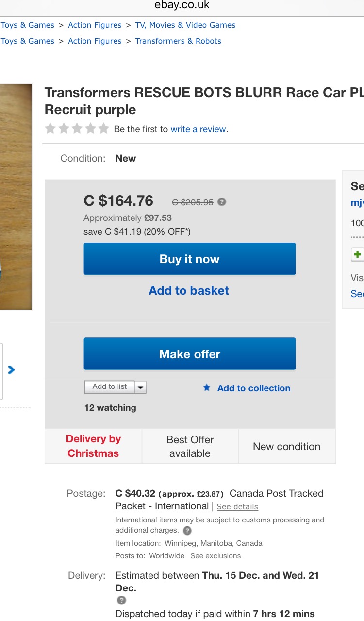Image resolution: width=364 pixels, height=621 pixels.
Task: Click the product image thumbnail
Action: coord(16,197)
